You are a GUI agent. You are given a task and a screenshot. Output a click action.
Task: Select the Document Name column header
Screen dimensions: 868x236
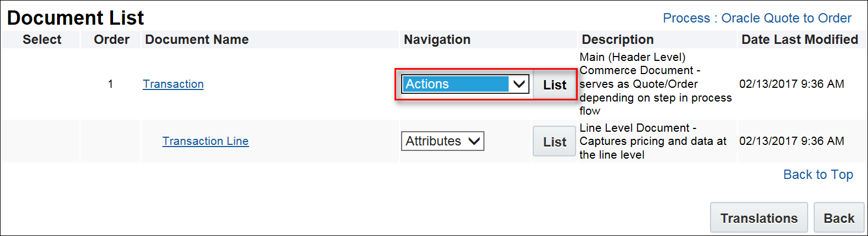tap(196, 40)
